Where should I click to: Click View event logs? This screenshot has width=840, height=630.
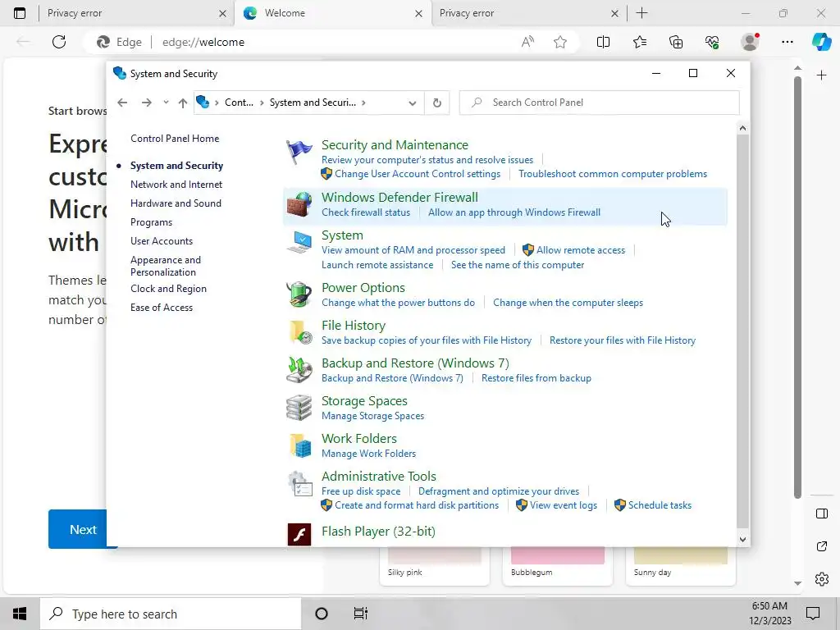coord(563,505)
